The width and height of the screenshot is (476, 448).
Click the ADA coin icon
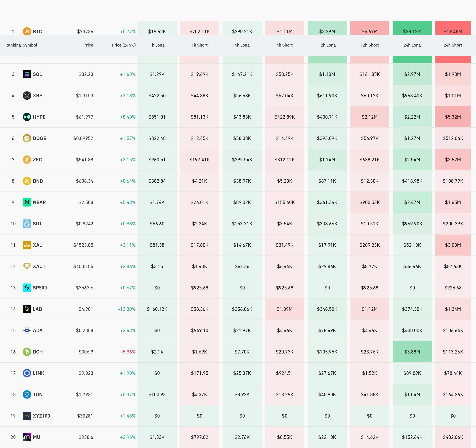pyautogui.click(x=27, y=330)
